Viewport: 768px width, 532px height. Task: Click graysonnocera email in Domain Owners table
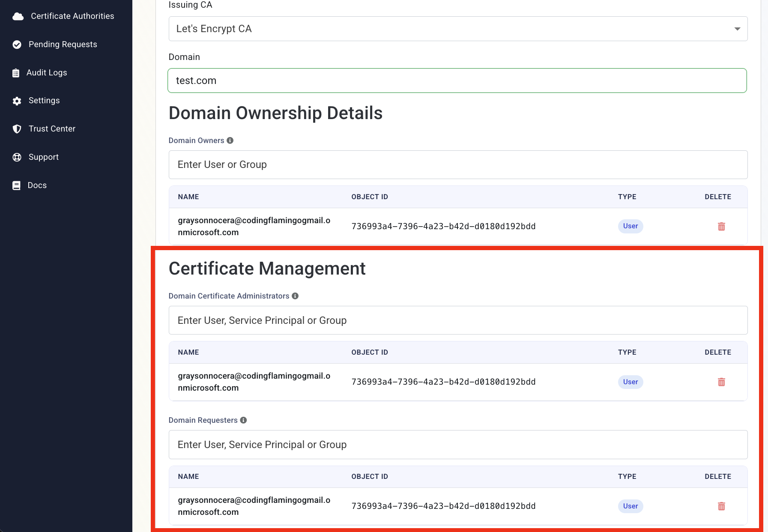[254, 226]
